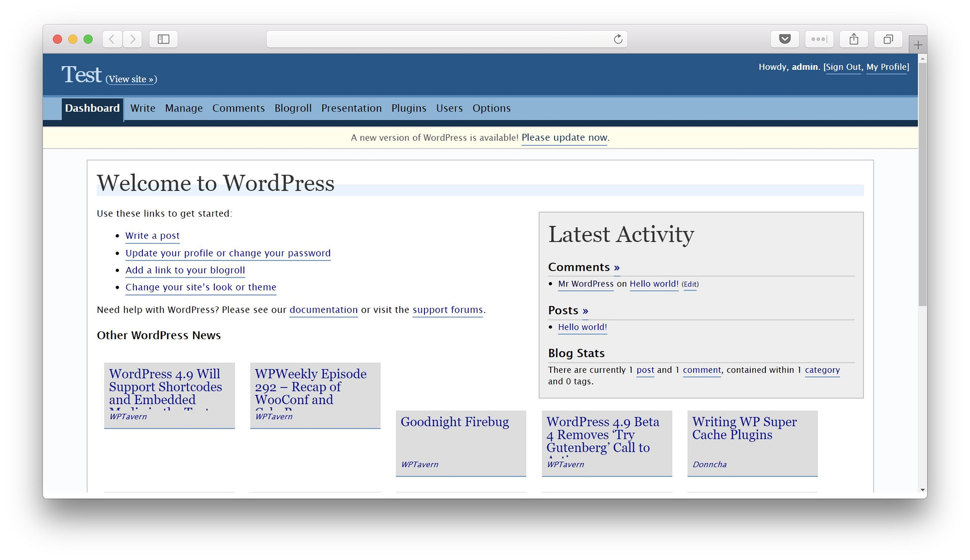Click the comment link in Blog Stats

coord(702,370)
